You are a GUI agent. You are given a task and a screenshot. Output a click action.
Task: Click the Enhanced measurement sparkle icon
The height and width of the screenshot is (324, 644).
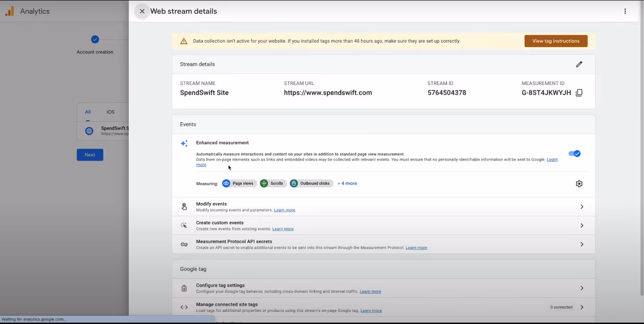coord(184,144)
